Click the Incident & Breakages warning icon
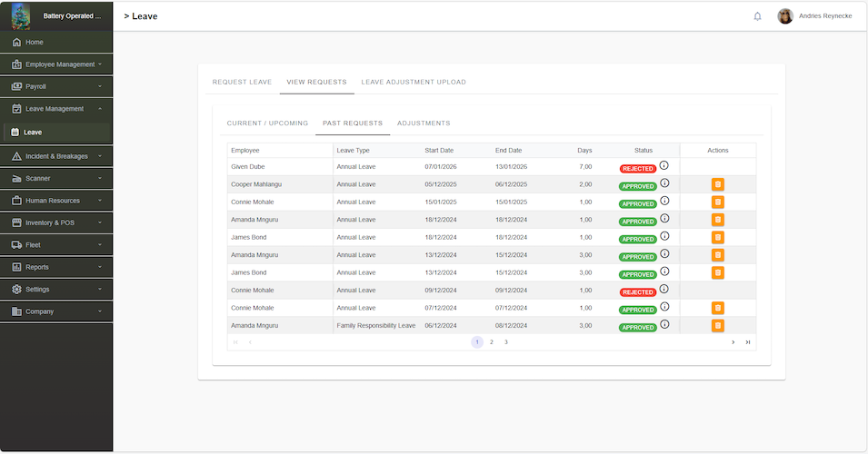The height and width of the screenshot is (454, 868). click(x=16, y=156)
